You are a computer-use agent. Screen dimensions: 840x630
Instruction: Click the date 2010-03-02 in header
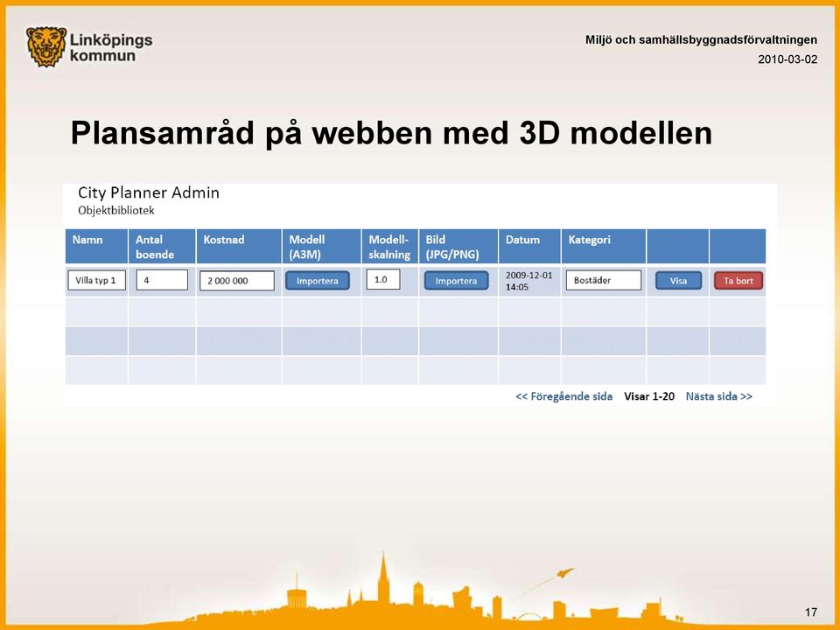point(787,59)
